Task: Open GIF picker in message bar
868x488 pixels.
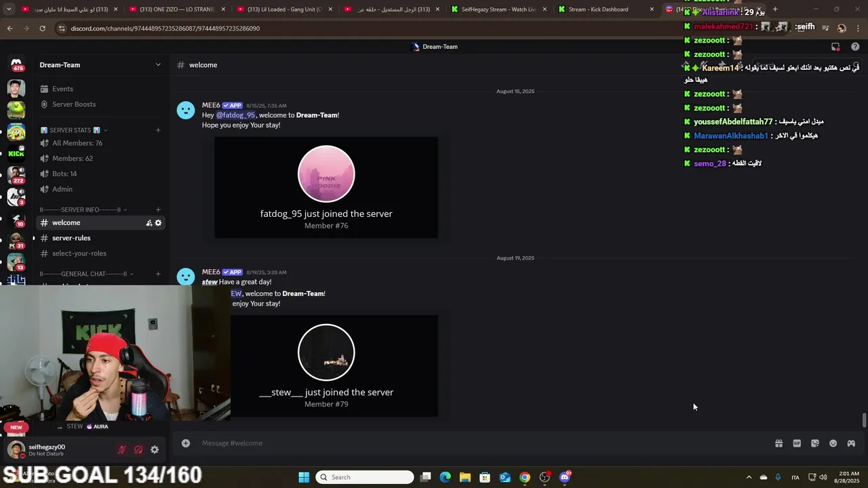Action: click(797, 443)
